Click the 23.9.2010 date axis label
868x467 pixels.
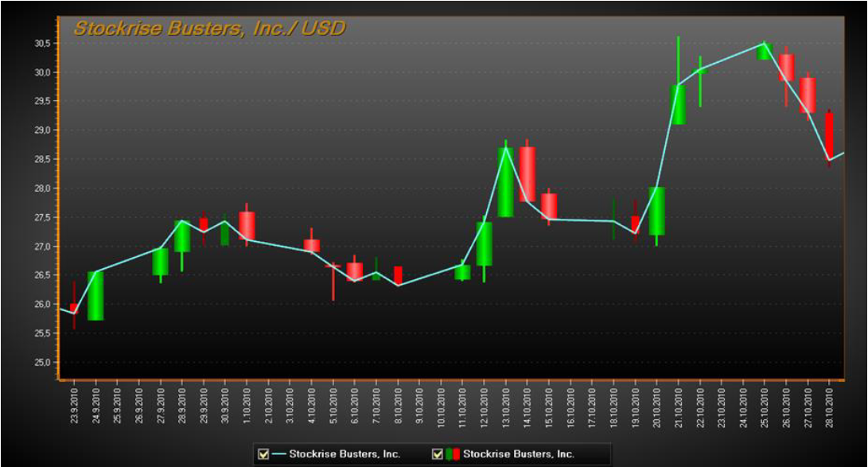pyautogui.click(x=74, y=404)
